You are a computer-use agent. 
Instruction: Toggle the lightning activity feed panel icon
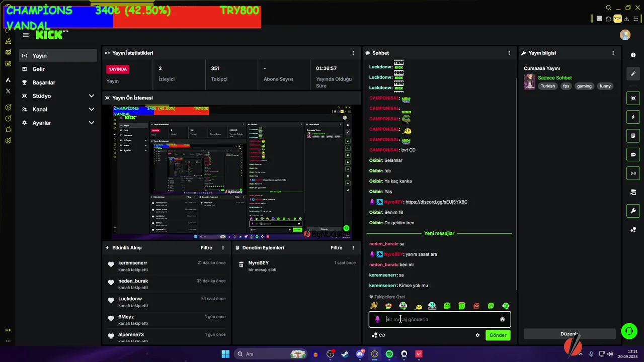coord(633,117)
